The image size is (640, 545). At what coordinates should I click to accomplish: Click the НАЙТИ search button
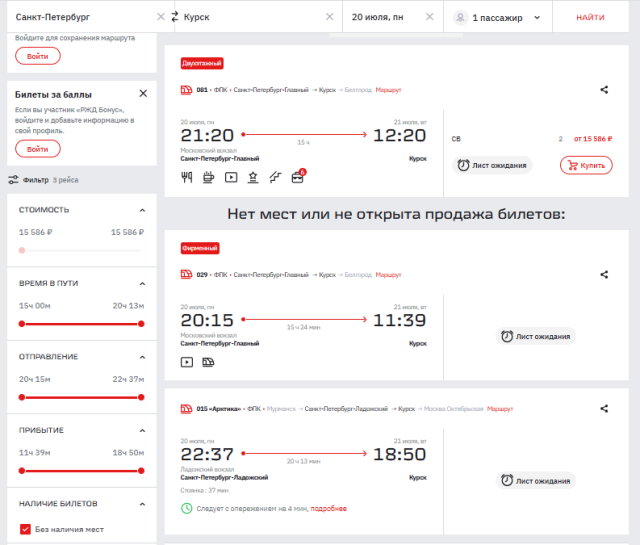(590, 17)
